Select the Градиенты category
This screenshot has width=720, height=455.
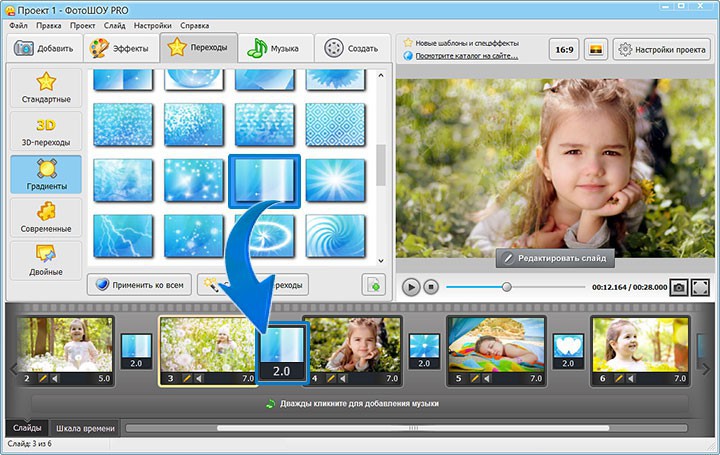(46, 174)
